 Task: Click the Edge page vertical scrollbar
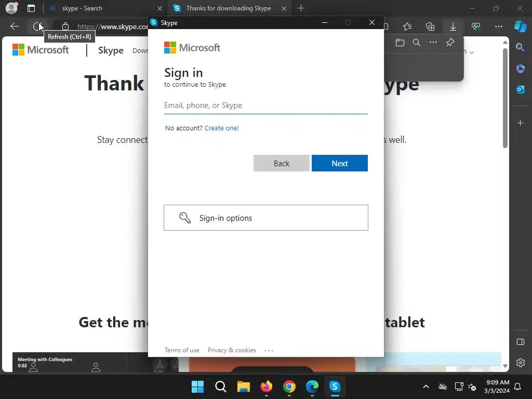pyautogui.click(x=505, y=98)
